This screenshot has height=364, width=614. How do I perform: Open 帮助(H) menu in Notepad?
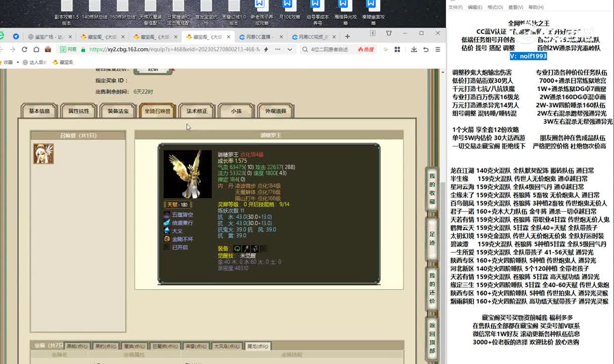point(536,8)
